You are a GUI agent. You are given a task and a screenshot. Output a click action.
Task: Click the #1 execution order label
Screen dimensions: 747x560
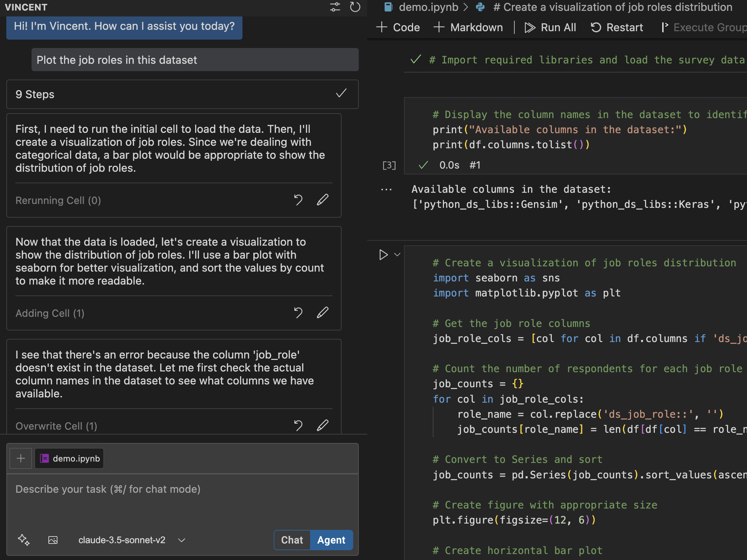tap(475, 165)
